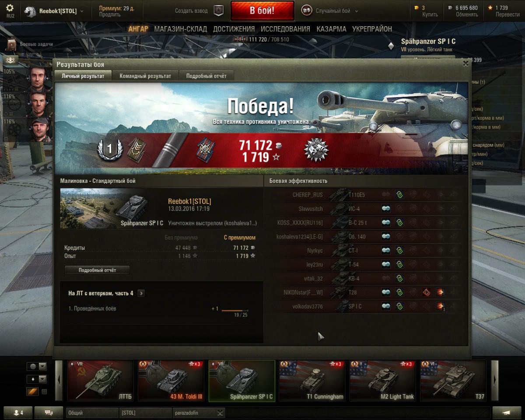Image resolution: width=525 pixels, height=420 pixels.
Task: Click the Mastery Badge medal icon
Action: pyautogui.click(x=316, y=150)
